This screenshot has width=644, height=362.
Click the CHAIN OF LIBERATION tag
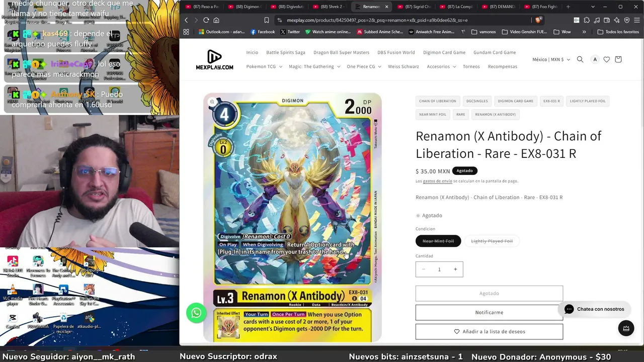[x=438, y=101]
